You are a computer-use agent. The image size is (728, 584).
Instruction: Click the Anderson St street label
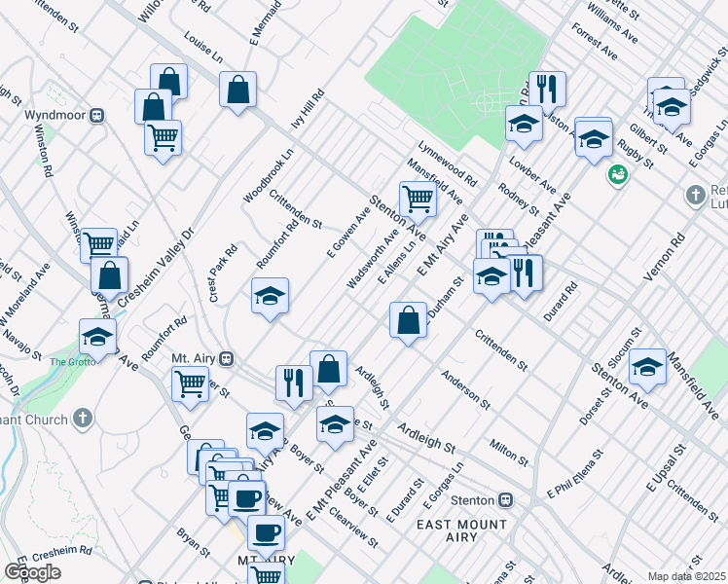[x=465, y=390]
